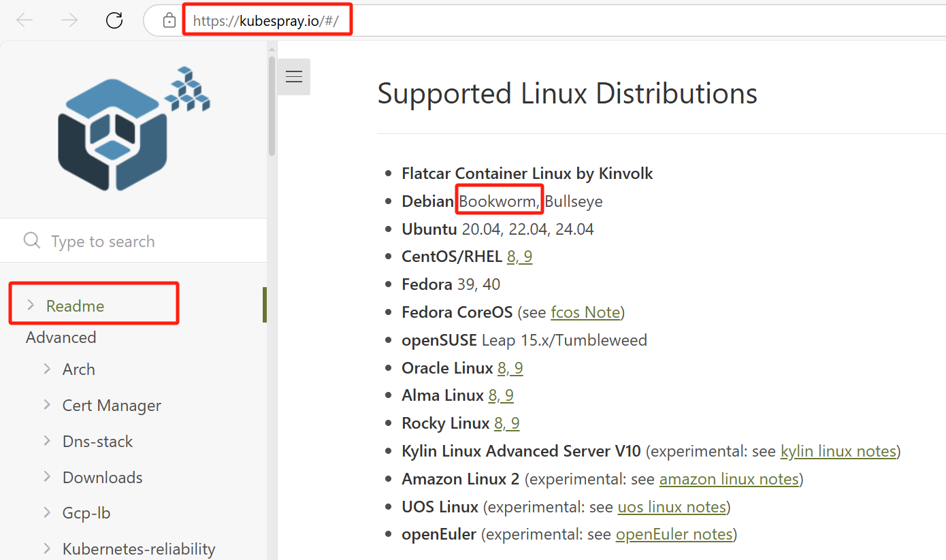Click 'Flatcar Container Linux by Kinvolk' text
Image resolution: width=946 pixels, height=560 pixels.
coord(527,174)
